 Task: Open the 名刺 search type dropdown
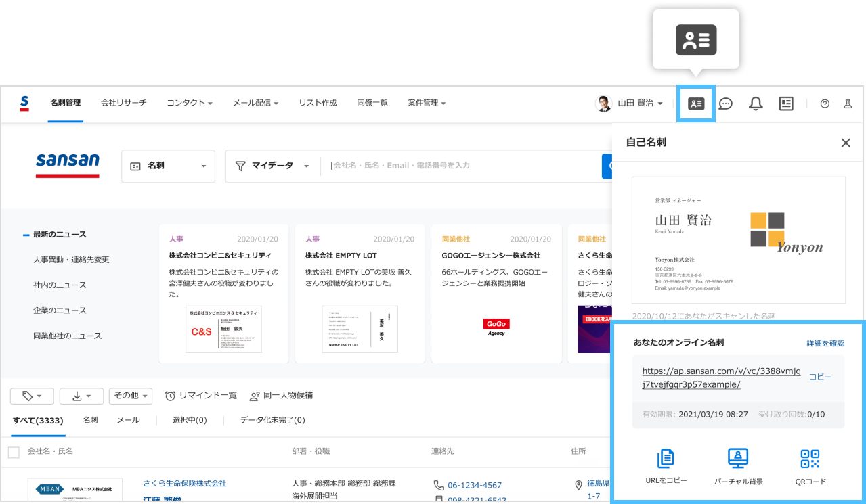(168, 166)
